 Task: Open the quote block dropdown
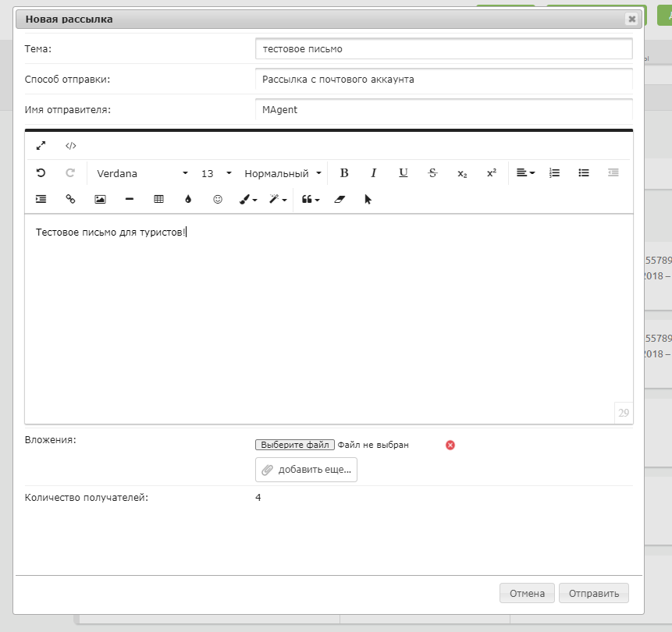tap(311, 199)
